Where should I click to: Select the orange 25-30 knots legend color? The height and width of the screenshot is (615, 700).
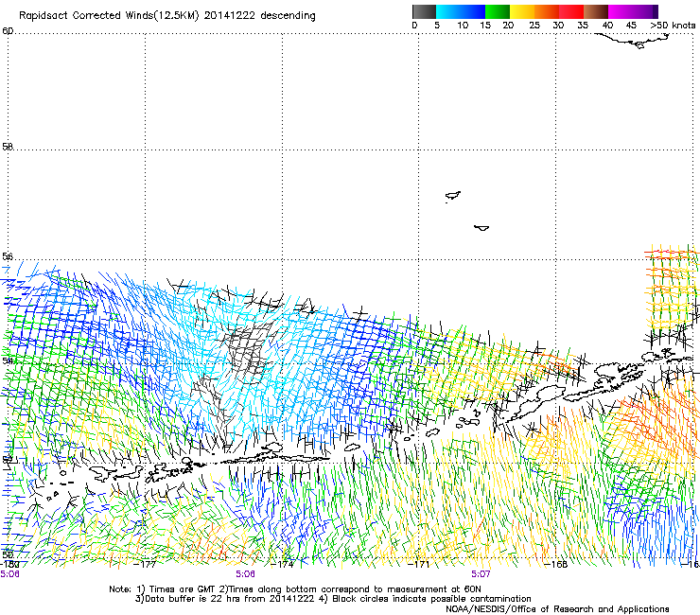[547, 11]
